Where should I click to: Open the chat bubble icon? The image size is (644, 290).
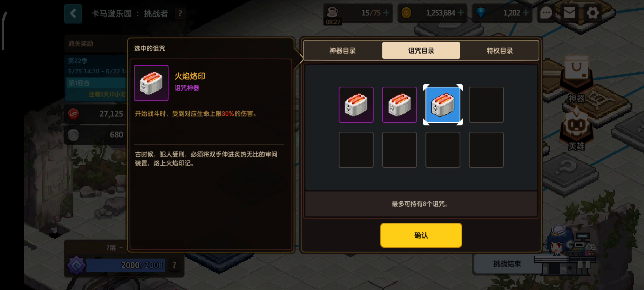coord(546,13)
